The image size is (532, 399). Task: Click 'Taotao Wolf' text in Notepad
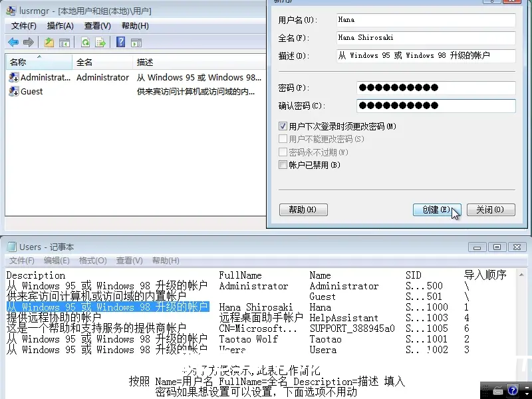click(x=248, y=339)
